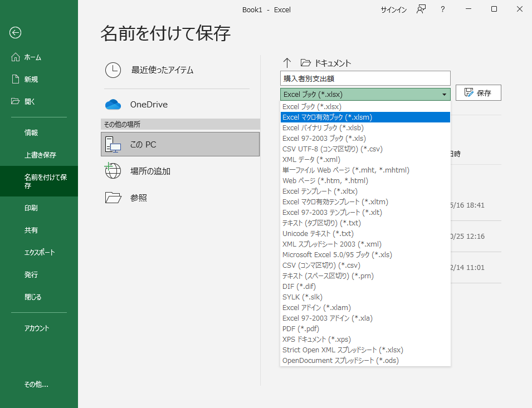The height and width of the screenshot is (408, 532).
Task: Click the file name field 購入者別支出額
Action: click(365, 78)
